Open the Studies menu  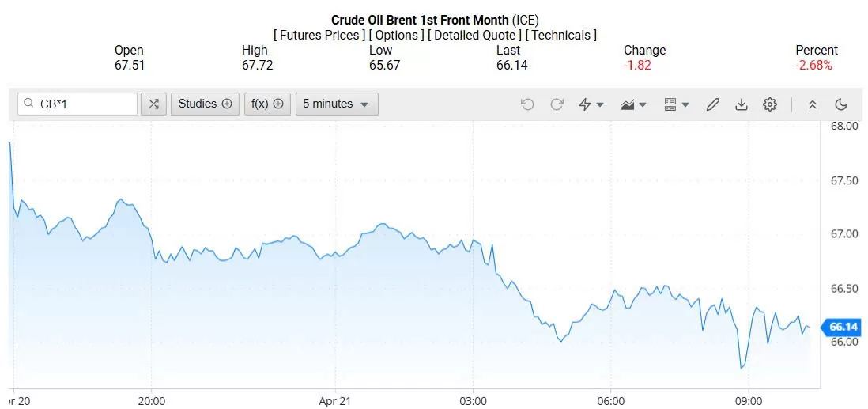coord(205,104)
